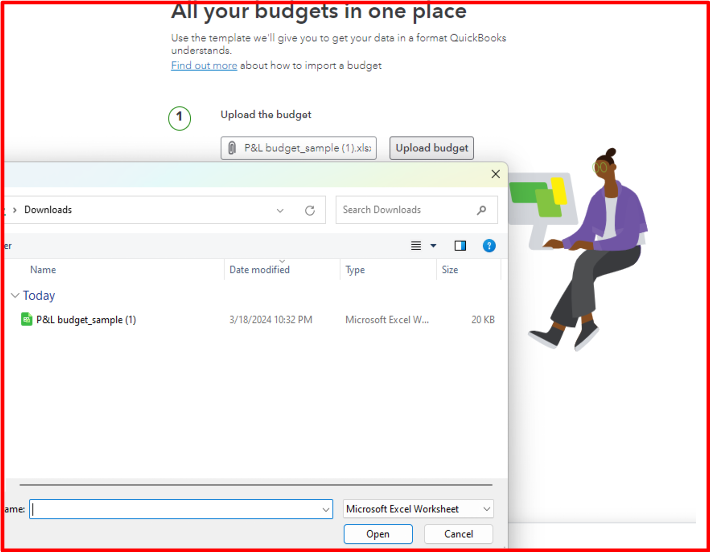Image resolution: width=710 pixels, height=552 pixels.
Task: Collapse the Today group chevron
Action: (x=15, y=296)
